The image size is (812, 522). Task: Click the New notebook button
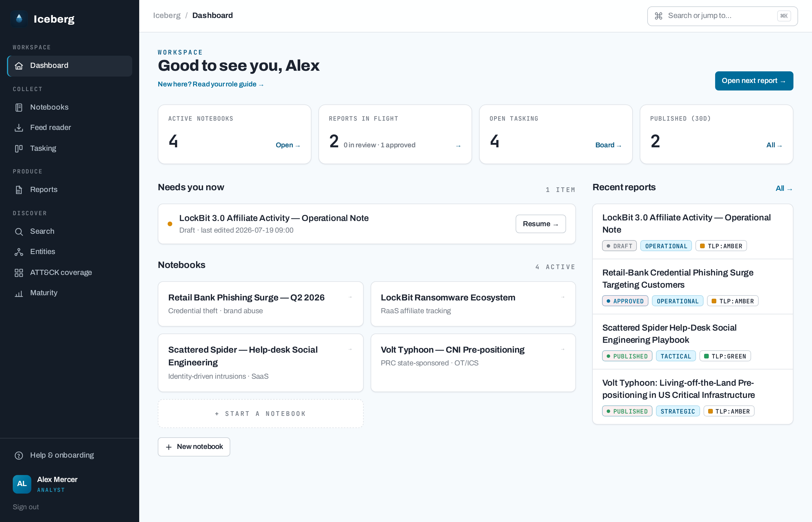(194, 447)
